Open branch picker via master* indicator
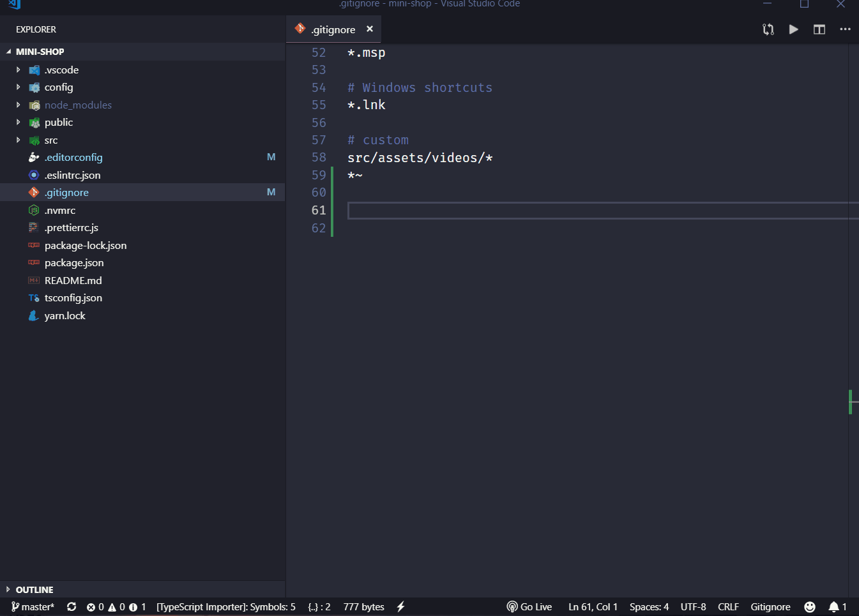The height and width of the screenshot is (616, 859). [x=32, y=606]
